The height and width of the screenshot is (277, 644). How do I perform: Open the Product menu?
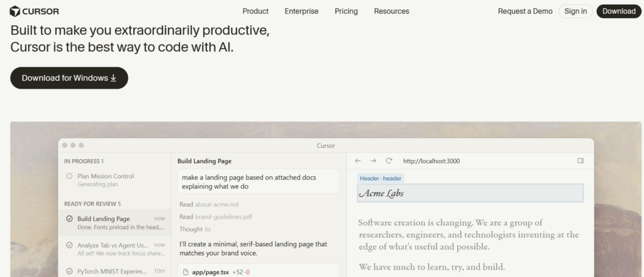coord(255,11)
